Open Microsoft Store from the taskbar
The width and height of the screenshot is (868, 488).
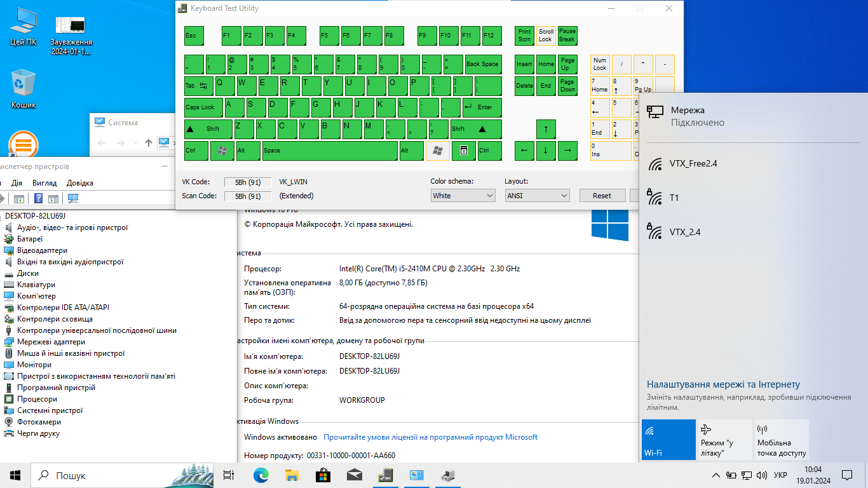323,475
